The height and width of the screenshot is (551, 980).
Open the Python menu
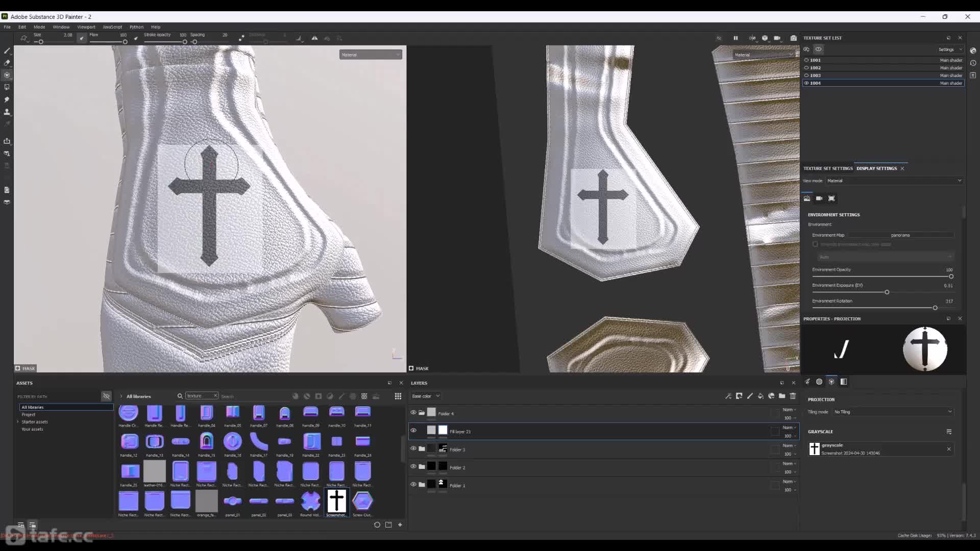tap(136, 27)
